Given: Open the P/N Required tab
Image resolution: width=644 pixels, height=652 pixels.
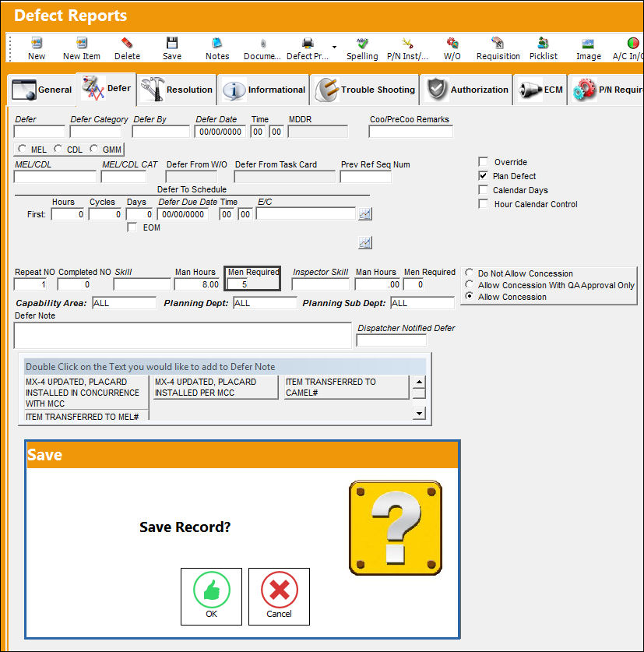Looking at the screenshot, I should 606,90.
